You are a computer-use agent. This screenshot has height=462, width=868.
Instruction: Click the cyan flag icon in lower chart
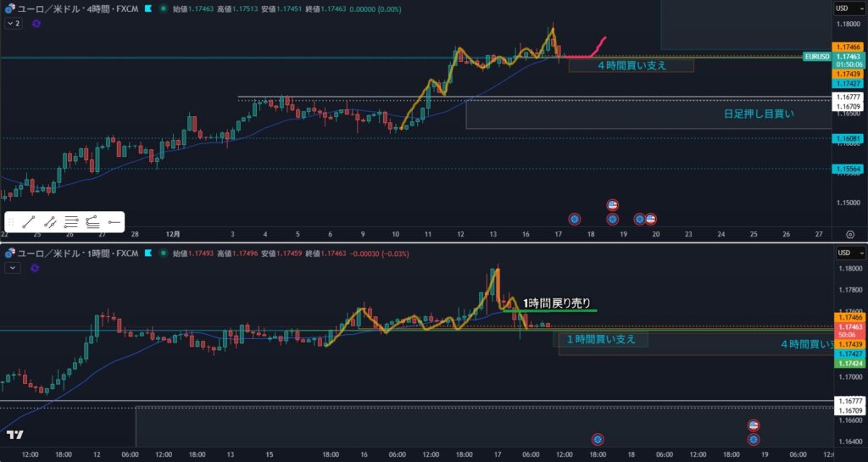[x=150, y=253]
